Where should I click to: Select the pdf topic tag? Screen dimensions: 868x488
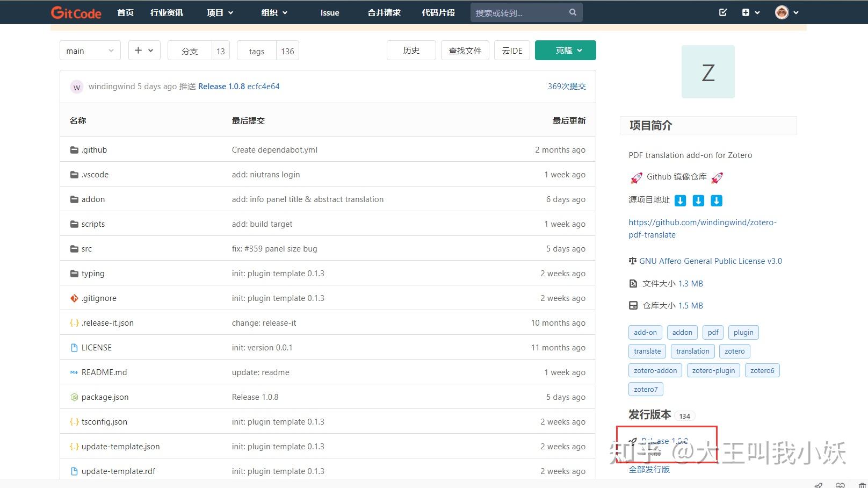[713, 333]
